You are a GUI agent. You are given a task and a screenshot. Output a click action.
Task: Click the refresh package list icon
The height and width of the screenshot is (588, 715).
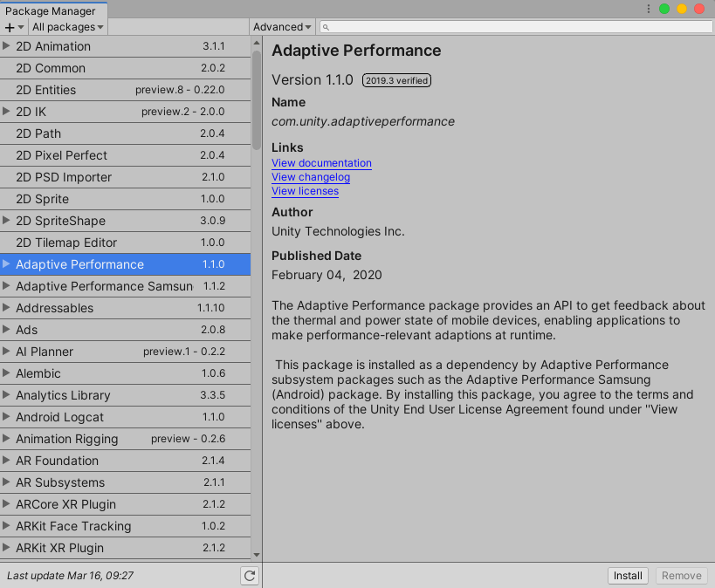coord(250,576)
